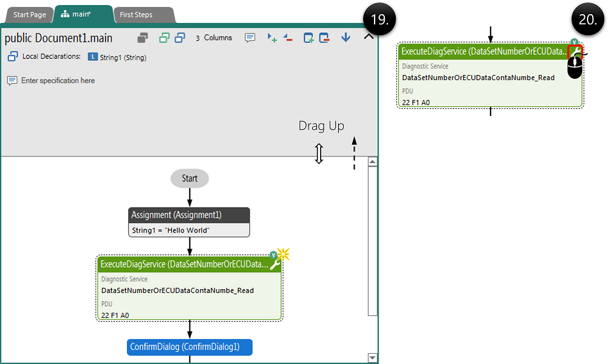Open wrench icon on ExecuteDiagService node in flowchart

275,264
